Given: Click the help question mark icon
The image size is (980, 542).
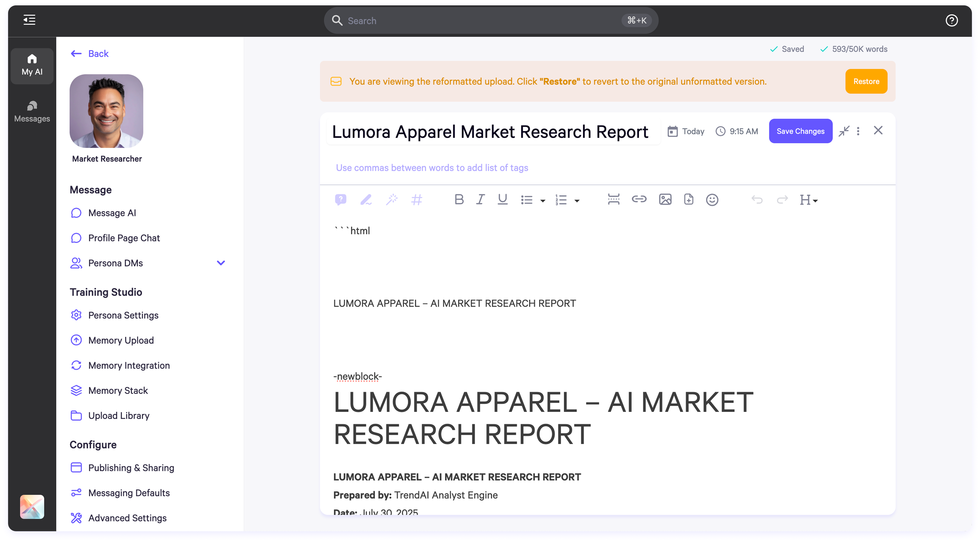Looking at the screenshot, I should (x=951, y=21).
